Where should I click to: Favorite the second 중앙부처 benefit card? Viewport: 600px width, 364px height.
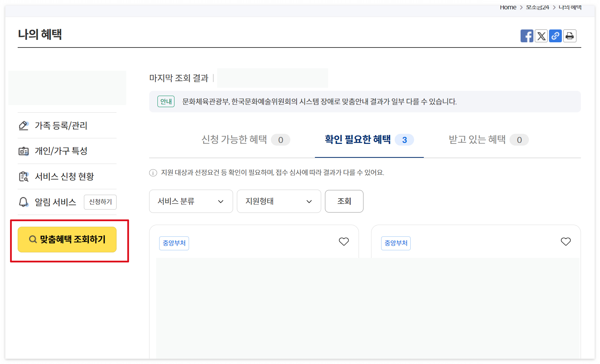pos(565,242)
